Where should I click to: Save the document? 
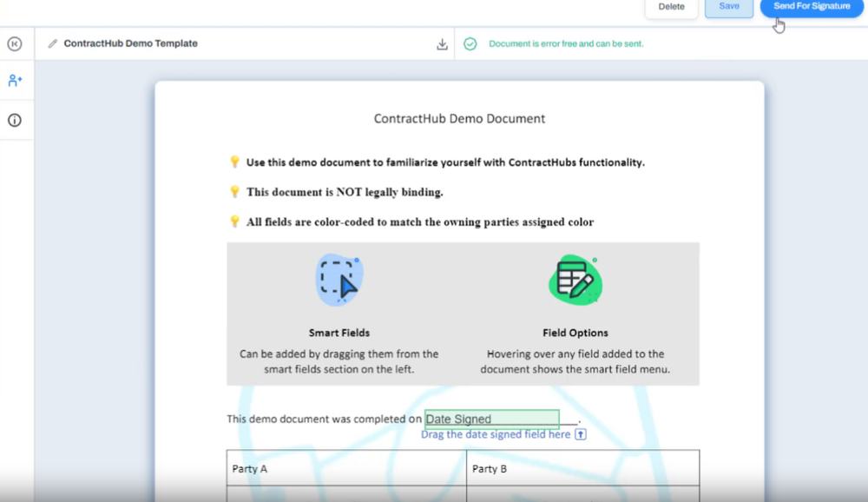728,7
